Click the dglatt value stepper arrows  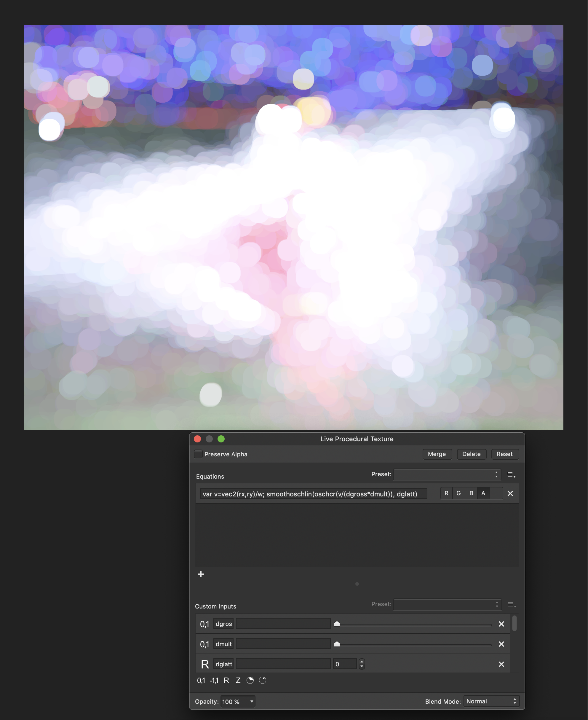[x=362, y=664]
